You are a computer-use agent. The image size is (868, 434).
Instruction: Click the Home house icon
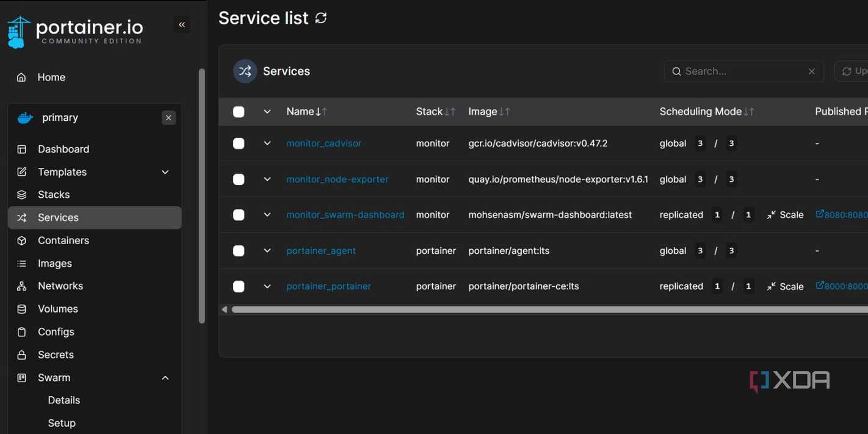pyautogui.click(x=21, y=78)
